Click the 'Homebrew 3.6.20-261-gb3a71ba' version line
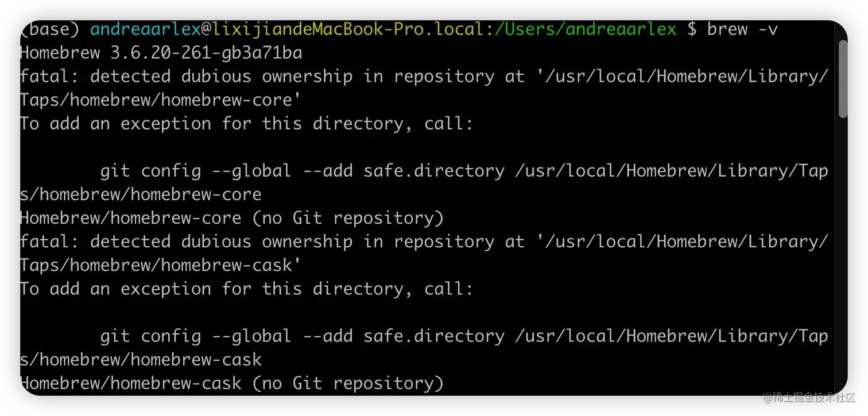This screenshot has width=868, height=416. coord(161,53)
